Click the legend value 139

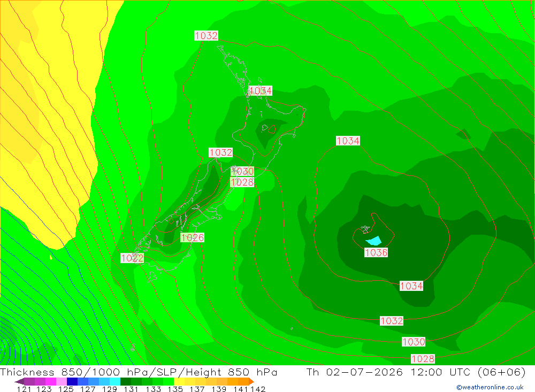point(219,389)
